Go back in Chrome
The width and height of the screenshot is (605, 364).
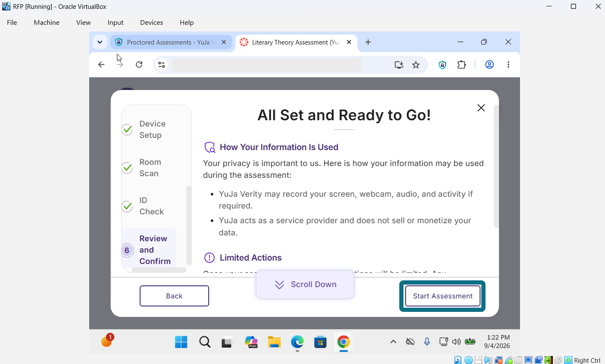(x=101, y=65)
